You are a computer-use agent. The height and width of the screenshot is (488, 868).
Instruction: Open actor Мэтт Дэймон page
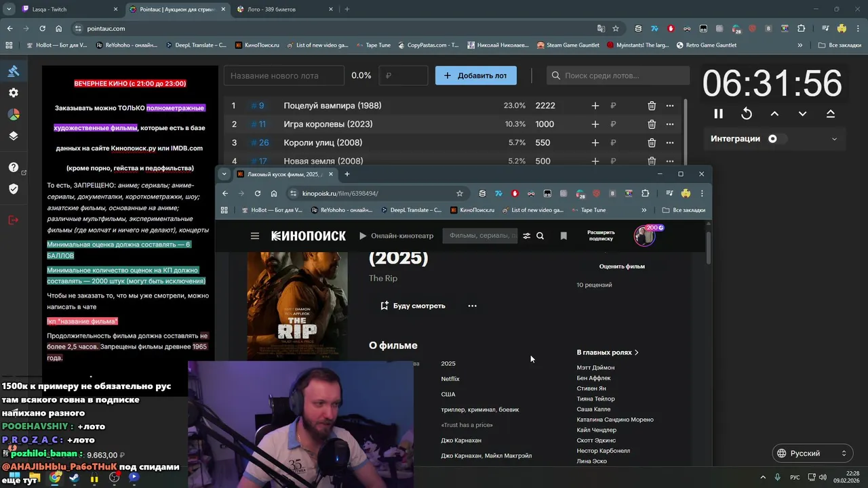click(595, 367)
